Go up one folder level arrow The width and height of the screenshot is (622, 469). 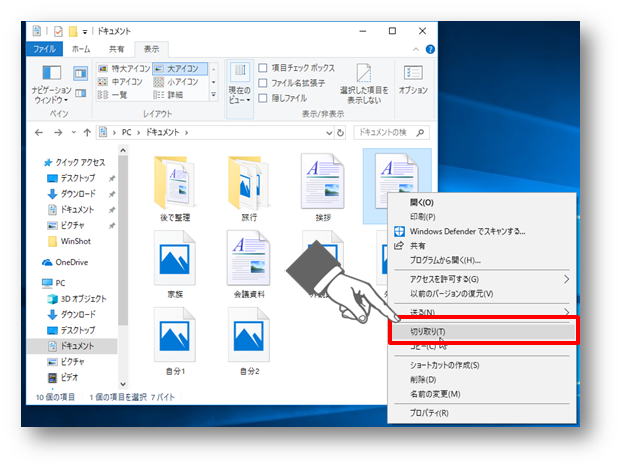pyautogui.click(x=87, y=133)
